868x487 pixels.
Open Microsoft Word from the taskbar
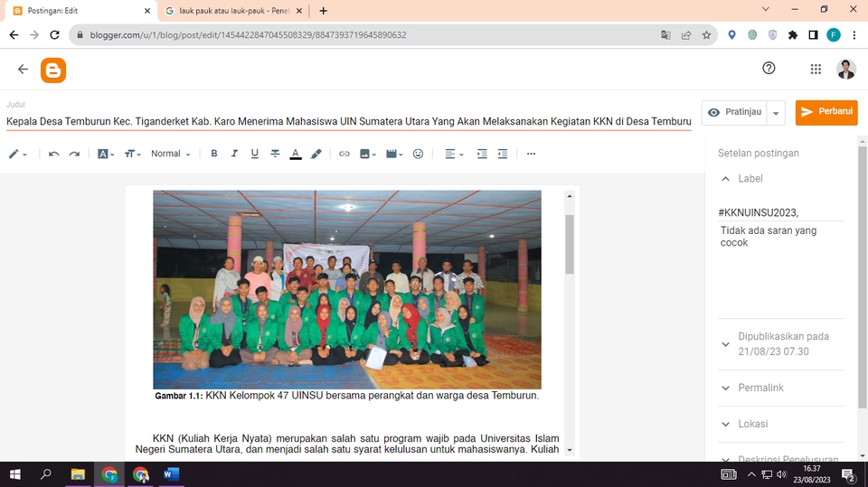point(171,474)
